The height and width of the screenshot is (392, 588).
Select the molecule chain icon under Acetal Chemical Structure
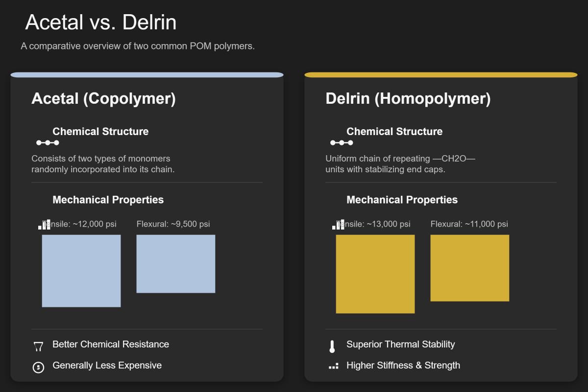(48, 142)
